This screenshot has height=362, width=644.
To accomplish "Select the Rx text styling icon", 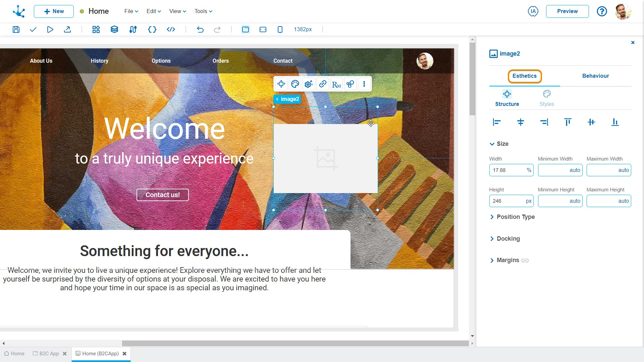I will (336, 84).
